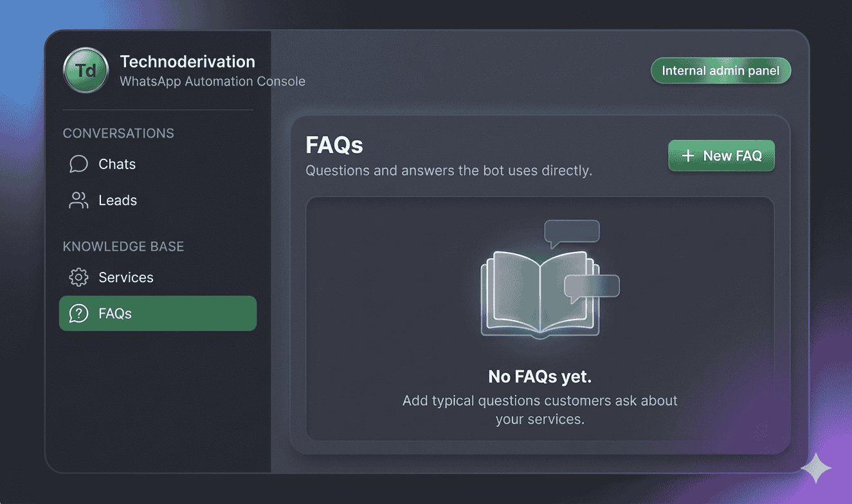Image resolution: width=852 pixels, height=504 pixels.
Task: Open Services via the gear icon
Action: click(x=78, y=277)
